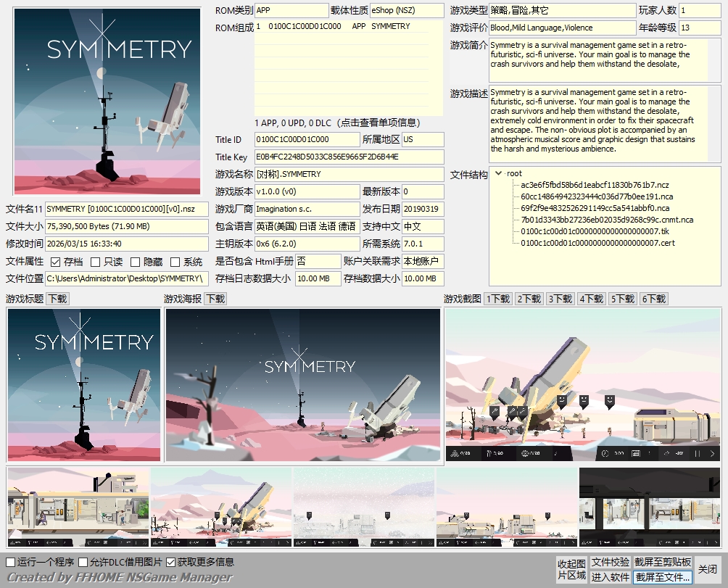The height and width of the screenshot is (588, 728).
Task: Select the .cnmt.nca file in the tree
Action: pos(606,220)
